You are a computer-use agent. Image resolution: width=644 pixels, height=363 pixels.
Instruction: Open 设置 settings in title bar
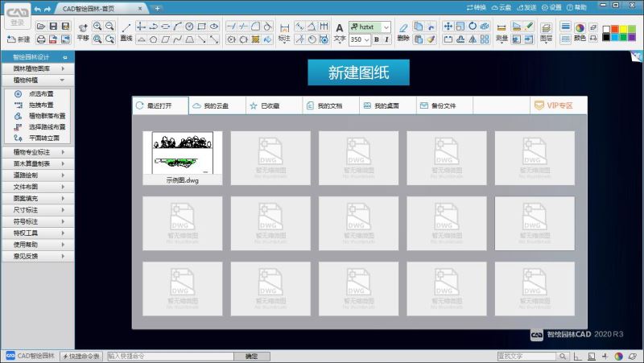coord(551,7)
